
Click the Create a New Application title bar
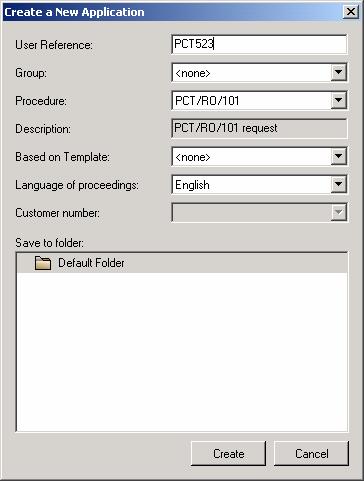point(173,12)
